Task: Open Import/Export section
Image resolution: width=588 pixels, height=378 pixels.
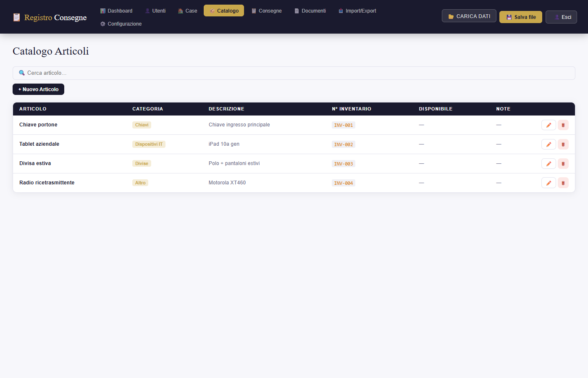Action: (x=357, y=11)
